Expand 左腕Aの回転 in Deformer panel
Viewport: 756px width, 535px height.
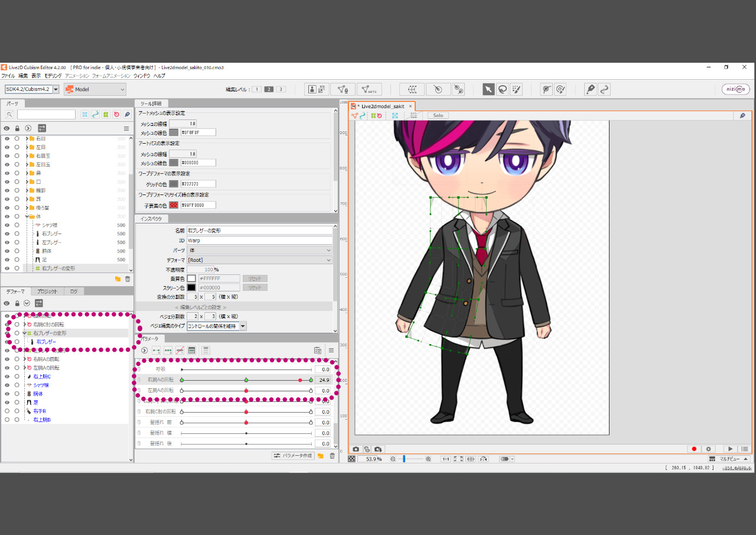(25, 368)
